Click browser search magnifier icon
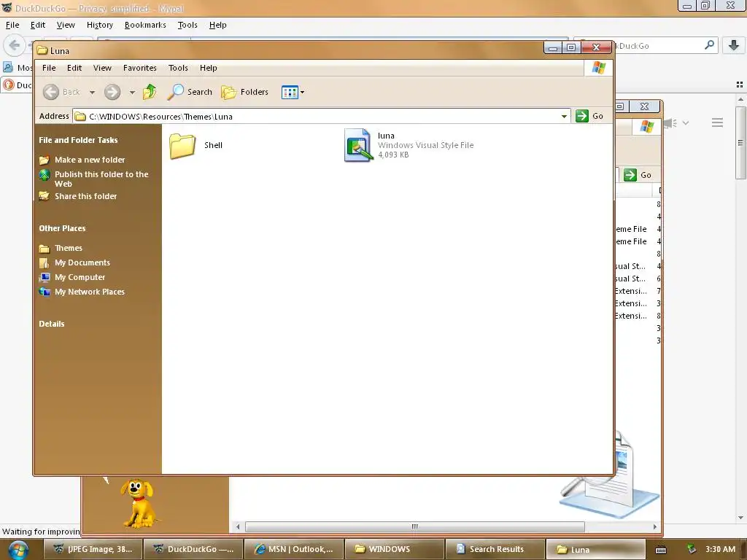Viewport: 747px width, 560px height. click(709, 45)
